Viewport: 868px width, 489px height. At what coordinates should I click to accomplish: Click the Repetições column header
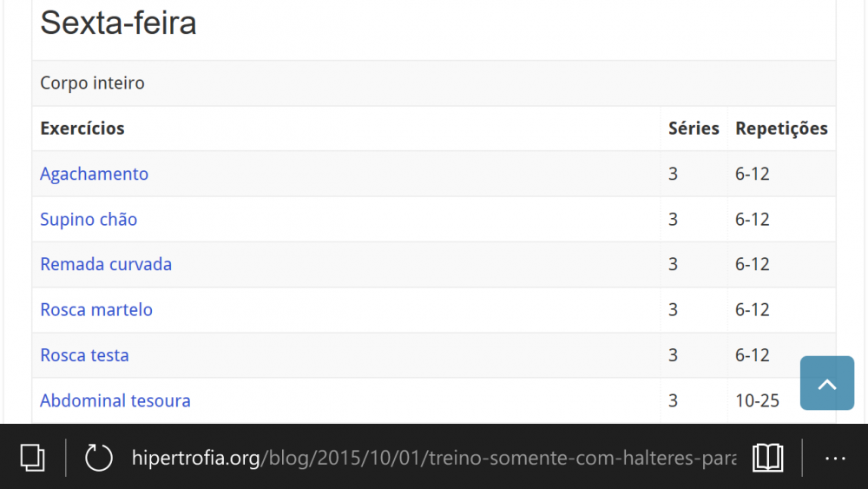781,129
